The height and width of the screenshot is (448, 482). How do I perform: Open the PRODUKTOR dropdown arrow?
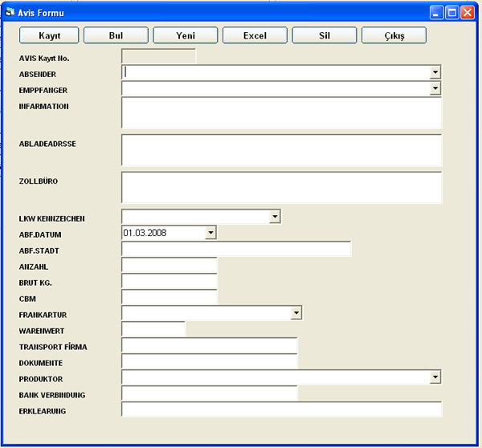point(435,377)
